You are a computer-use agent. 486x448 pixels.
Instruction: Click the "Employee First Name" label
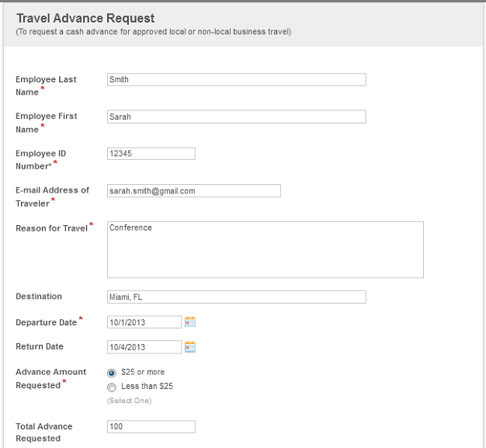tap(46, 123)
